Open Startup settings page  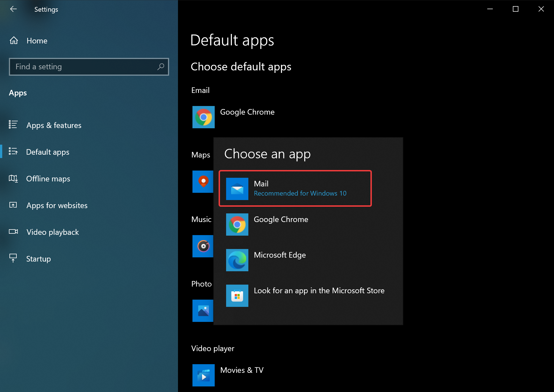point(89,259)
